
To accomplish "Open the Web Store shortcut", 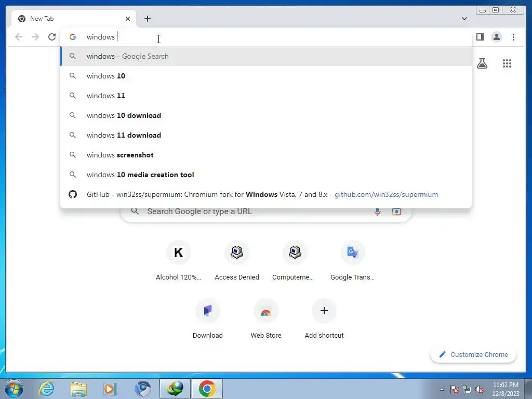I will 266,319.
